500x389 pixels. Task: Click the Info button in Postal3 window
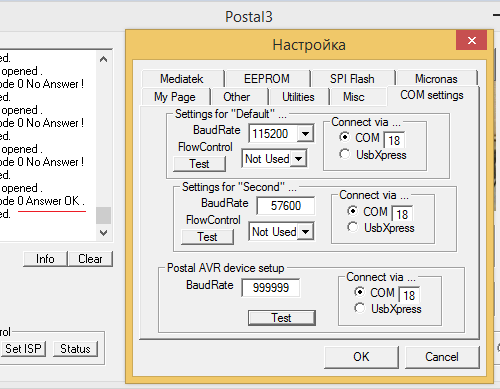click(x=45, y=259)
